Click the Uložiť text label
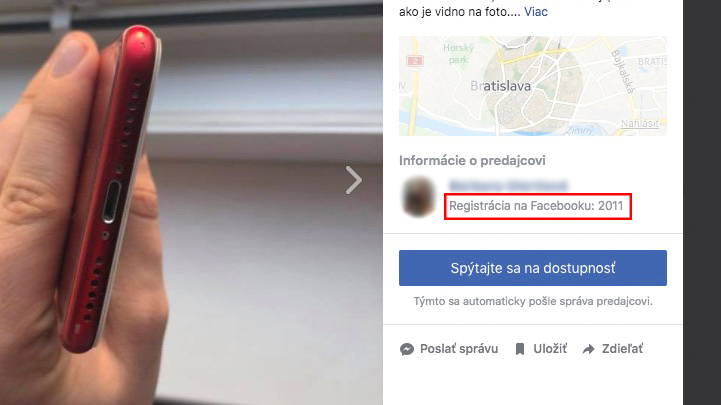Image resolution: width=721 pixels, height=405 pixels. click(550, 349)
